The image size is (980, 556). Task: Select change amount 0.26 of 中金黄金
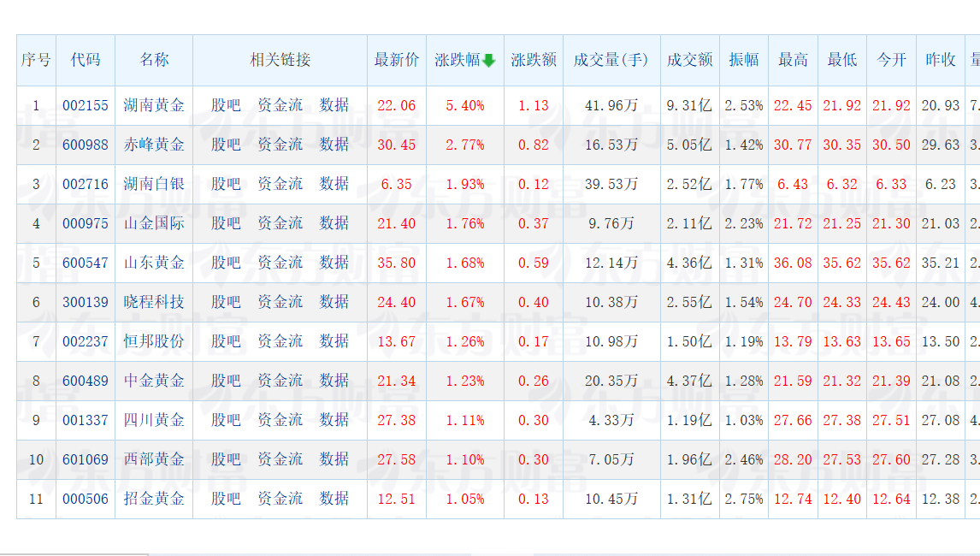click(x=533, y=382)
